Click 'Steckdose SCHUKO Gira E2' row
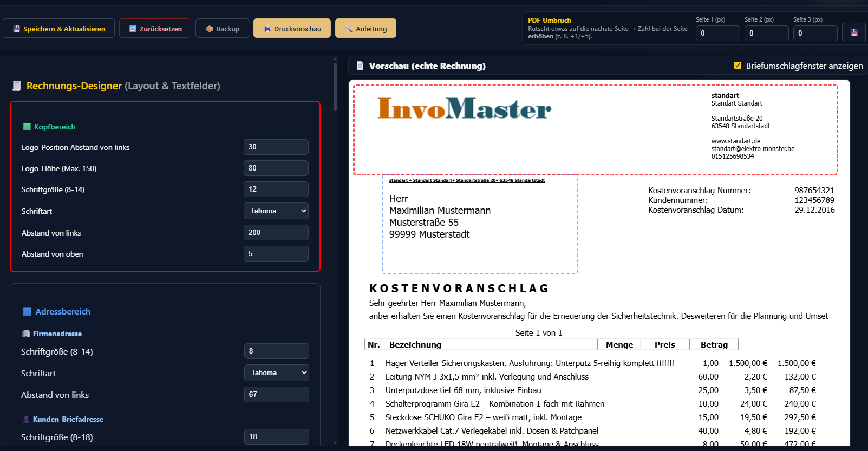Screen dimensions: 868x451 pyautogui.click(x=593, y=417)
